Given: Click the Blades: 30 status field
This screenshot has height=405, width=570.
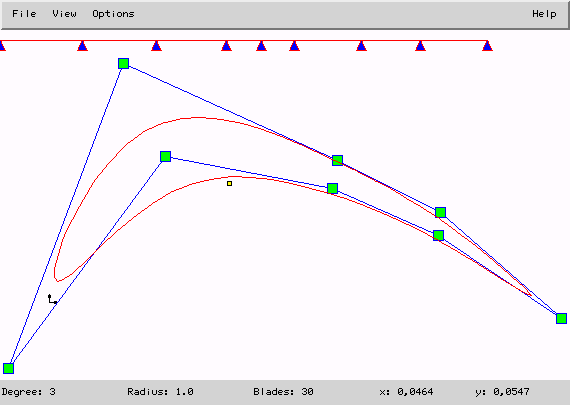Looking at the screenshot, I should click(283, 392).
